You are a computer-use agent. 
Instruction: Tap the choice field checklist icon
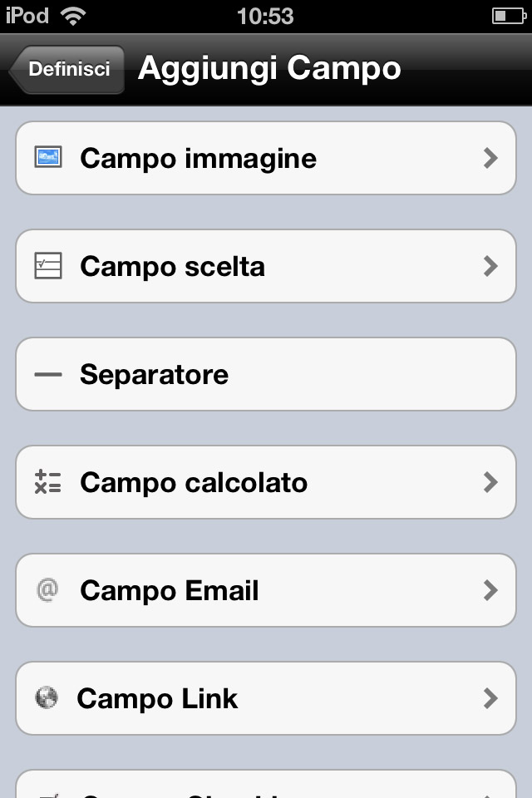coord(48,266)
